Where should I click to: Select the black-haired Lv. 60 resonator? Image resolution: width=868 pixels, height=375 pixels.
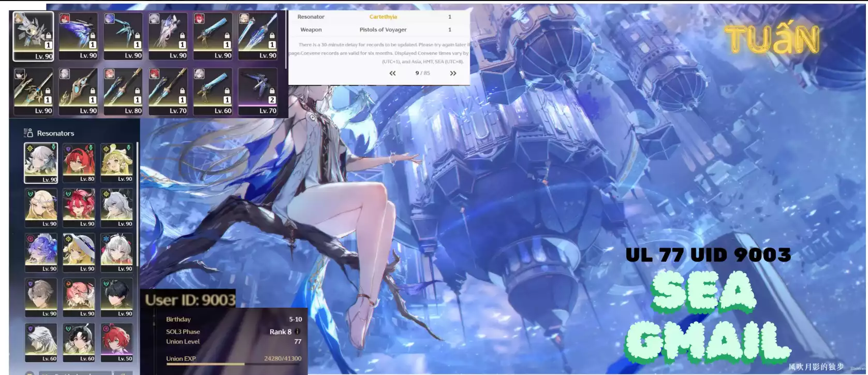tap(79, 343)
